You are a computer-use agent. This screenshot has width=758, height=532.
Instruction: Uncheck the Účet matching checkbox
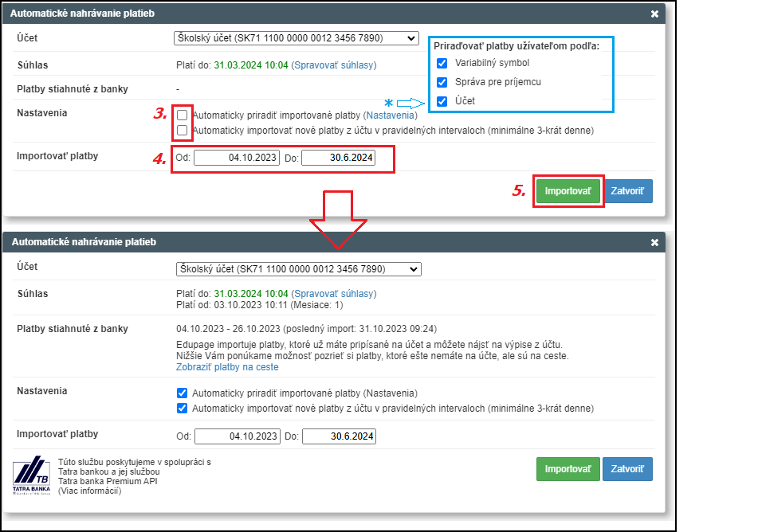[442, 101]
